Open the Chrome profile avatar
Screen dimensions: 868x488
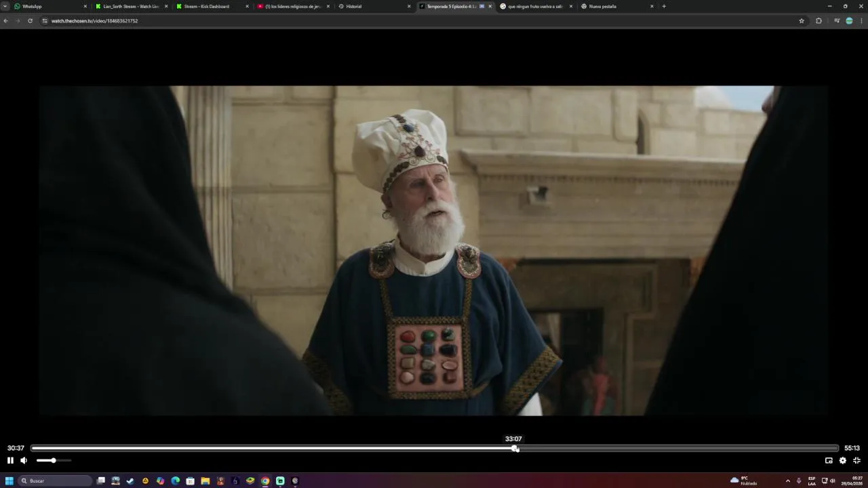(x=849, y=21)
